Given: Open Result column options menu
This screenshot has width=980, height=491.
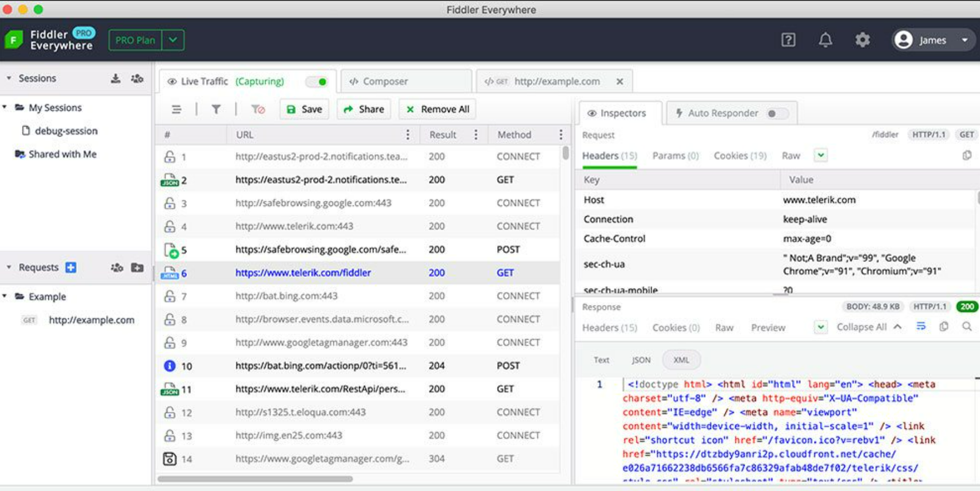Looking at the screenshot, I should pos(476,134).
